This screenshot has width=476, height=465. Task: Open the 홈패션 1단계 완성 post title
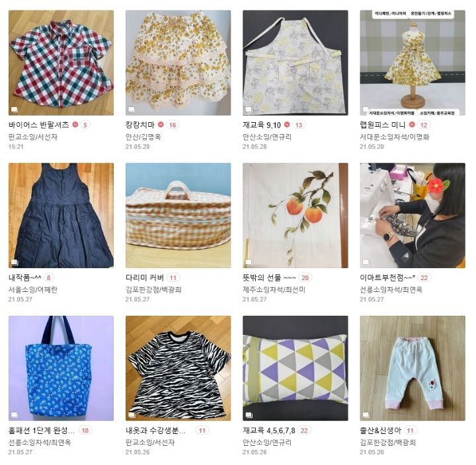(41, 431)
